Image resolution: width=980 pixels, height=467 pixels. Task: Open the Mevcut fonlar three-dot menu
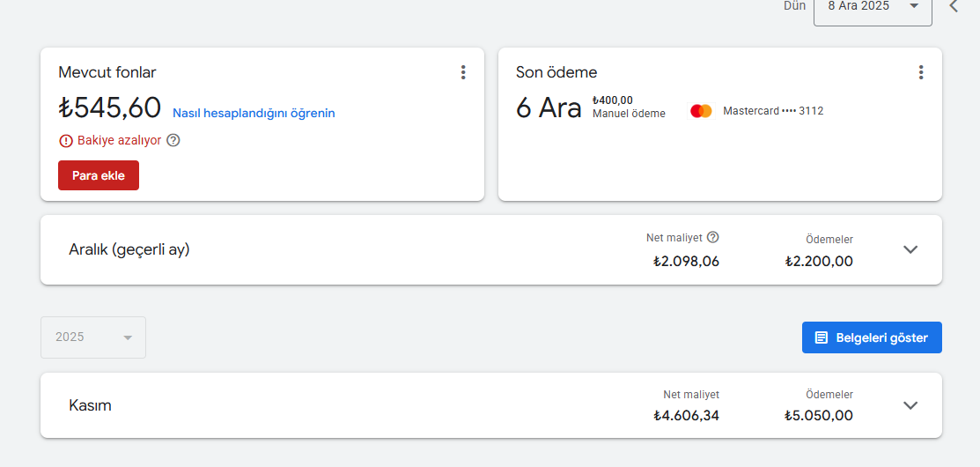pyautogui.click(x=463, y=72)
